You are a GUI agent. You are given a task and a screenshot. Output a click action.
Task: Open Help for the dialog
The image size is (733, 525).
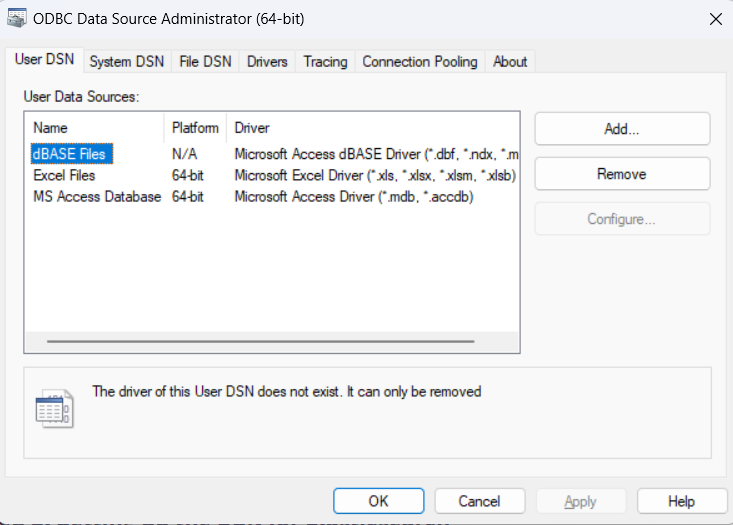coord(682,501)
